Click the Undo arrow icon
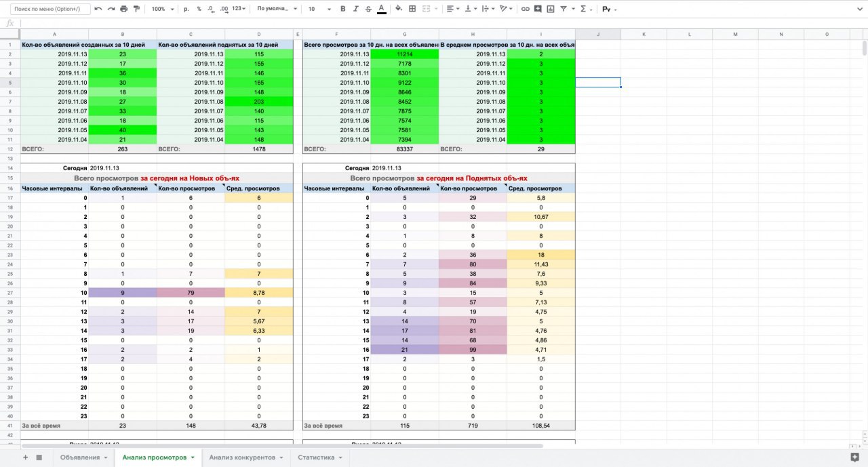 (x=98, y=9)
